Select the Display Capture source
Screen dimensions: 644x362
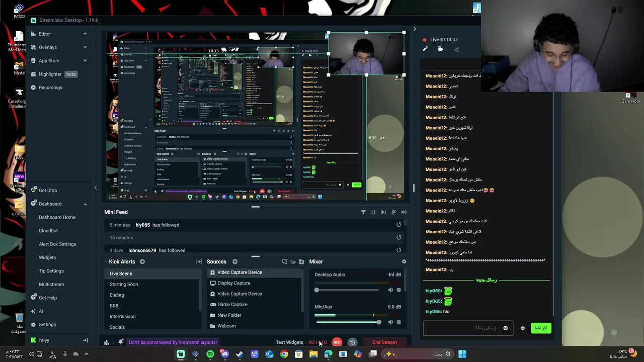[x=234, y=283]
